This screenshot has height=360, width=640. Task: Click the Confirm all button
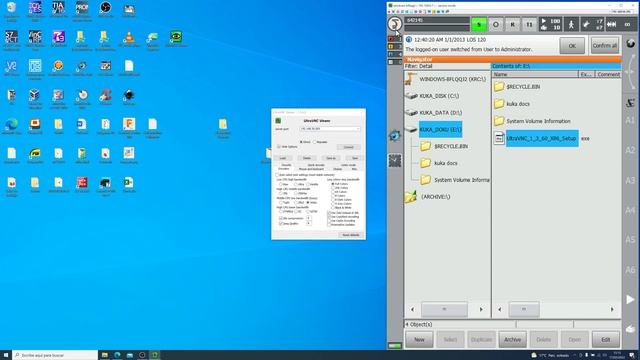click(604, 46)
